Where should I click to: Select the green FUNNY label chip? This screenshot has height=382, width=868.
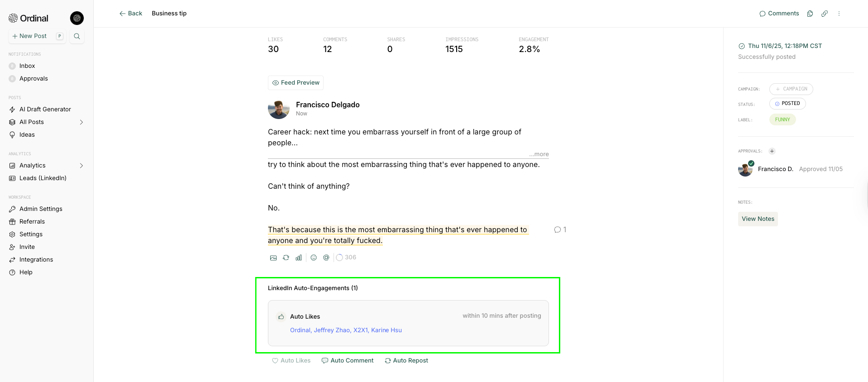tap(782, 120)
